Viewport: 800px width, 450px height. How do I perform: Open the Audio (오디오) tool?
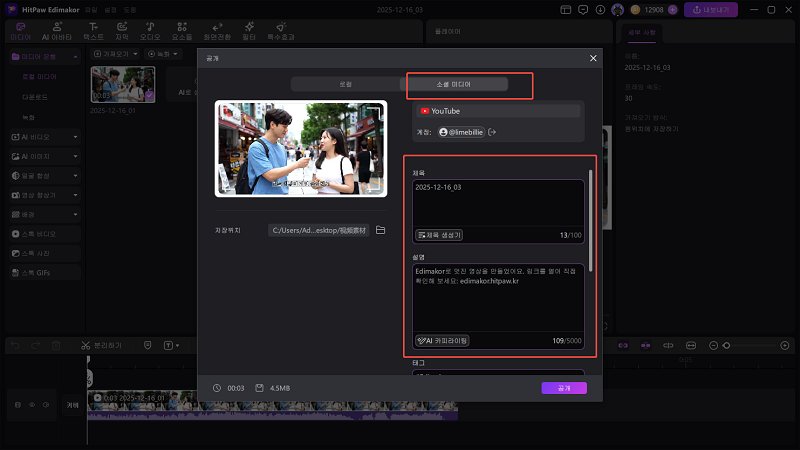point(150,32)
